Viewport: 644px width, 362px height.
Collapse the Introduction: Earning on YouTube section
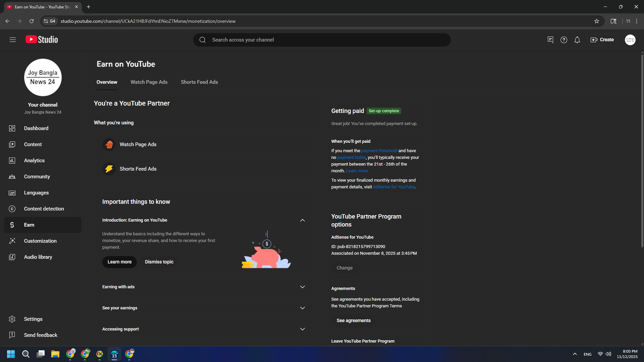[x=302, y=220]
